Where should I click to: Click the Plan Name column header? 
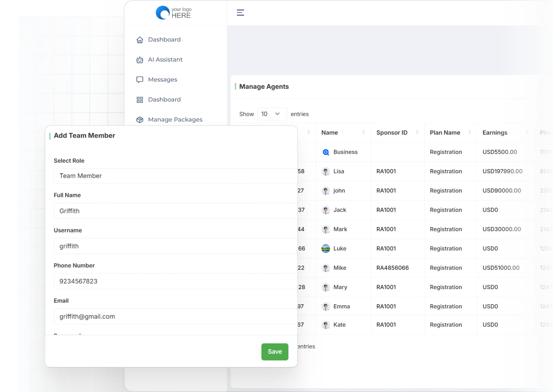pos(445,132)
